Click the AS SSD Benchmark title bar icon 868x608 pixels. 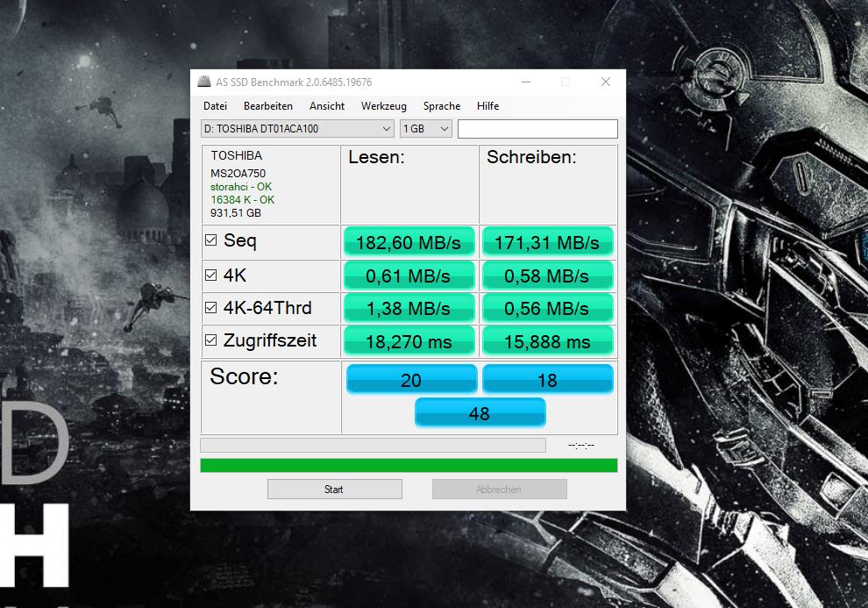[x=204, y=82]
